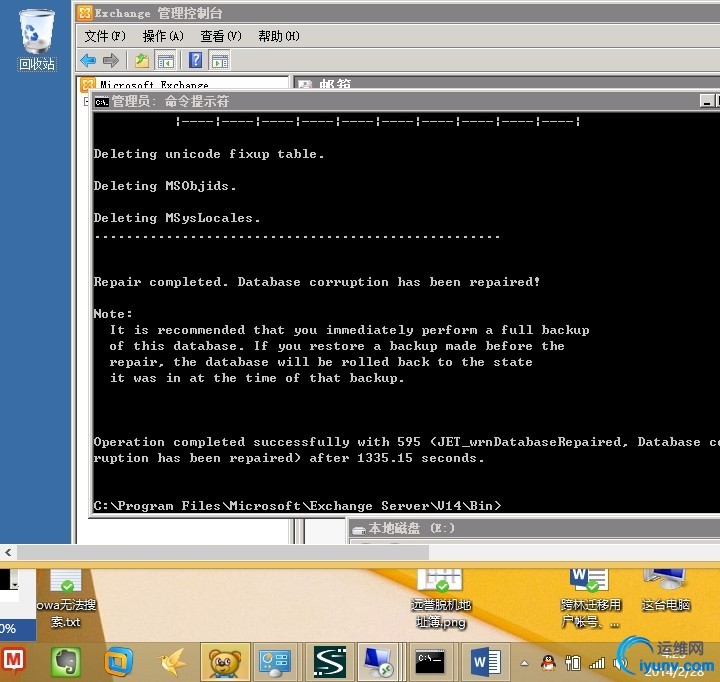
Task: Click the Exchange 管理控制台 title bar icon
Action: [84, 13]
